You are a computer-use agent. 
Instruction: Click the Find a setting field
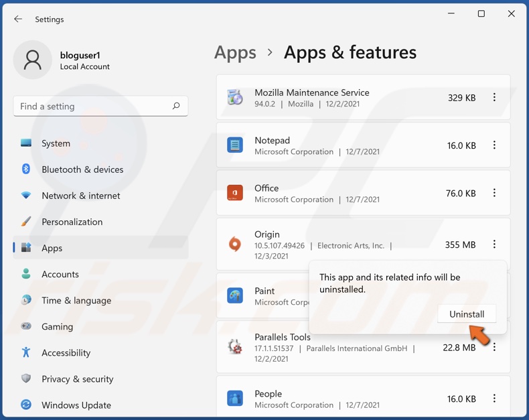tap(100, 106)
